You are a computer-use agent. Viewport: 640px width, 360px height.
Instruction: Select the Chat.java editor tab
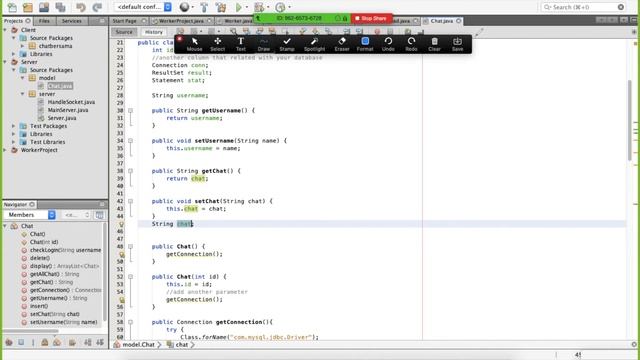tap(442, 21)
